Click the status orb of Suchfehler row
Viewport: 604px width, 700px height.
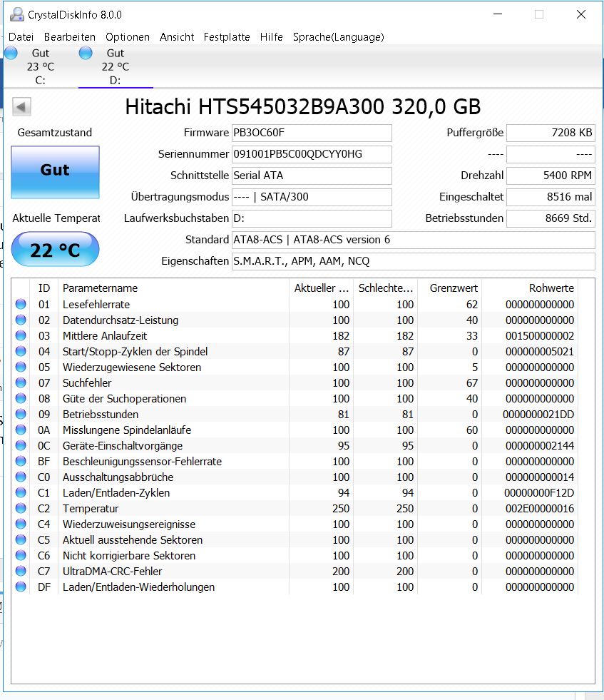(x=21, y=382)
